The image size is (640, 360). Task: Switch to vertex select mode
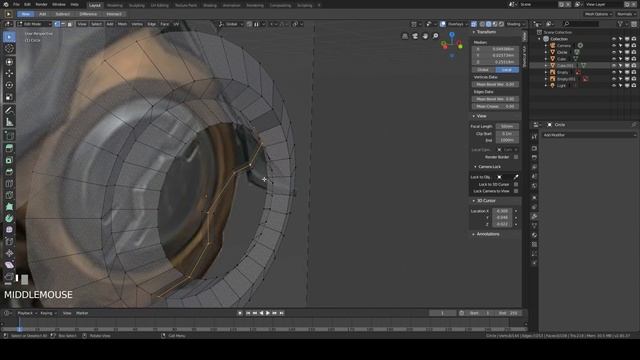pyautogui.click(x=57, y=24)
